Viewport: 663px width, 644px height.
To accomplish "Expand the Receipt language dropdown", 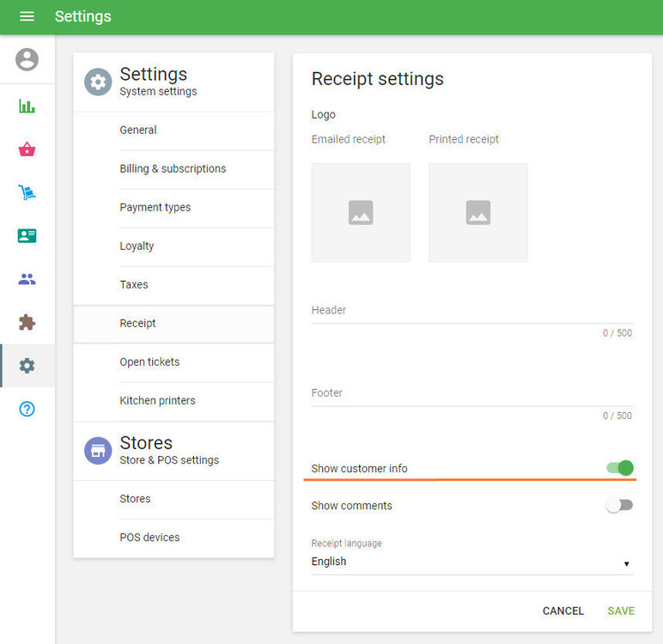I will point(471,562).
